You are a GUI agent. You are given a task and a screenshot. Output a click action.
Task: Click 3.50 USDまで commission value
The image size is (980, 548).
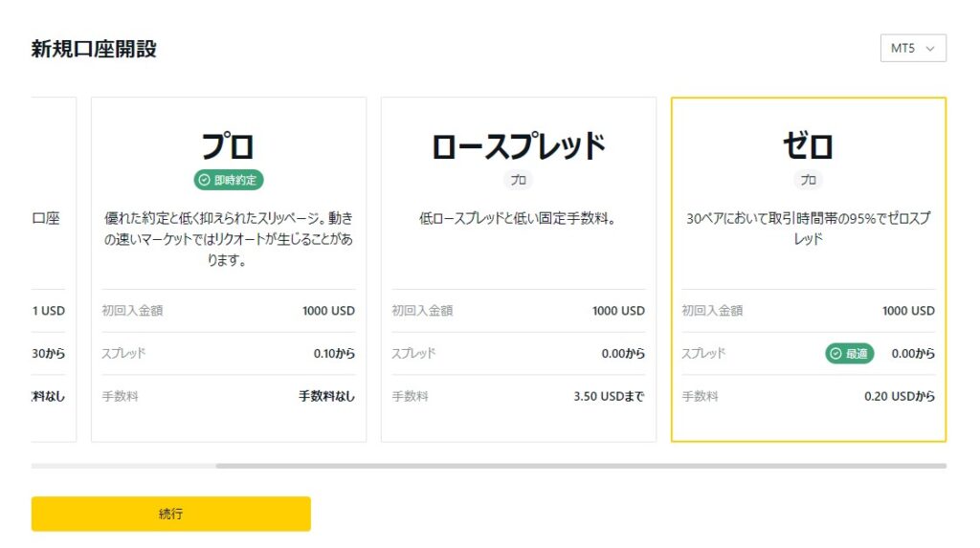point(610,396)
